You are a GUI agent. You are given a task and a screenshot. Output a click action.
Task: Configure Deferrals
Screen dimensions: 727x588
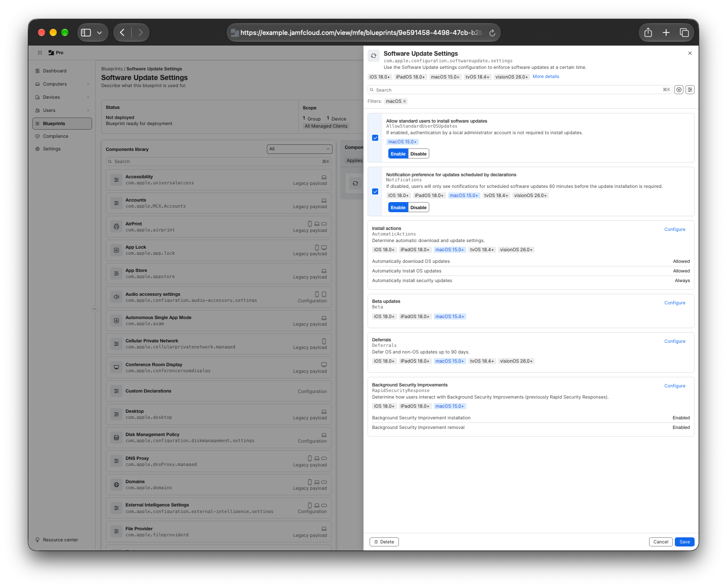coord(675,341)
